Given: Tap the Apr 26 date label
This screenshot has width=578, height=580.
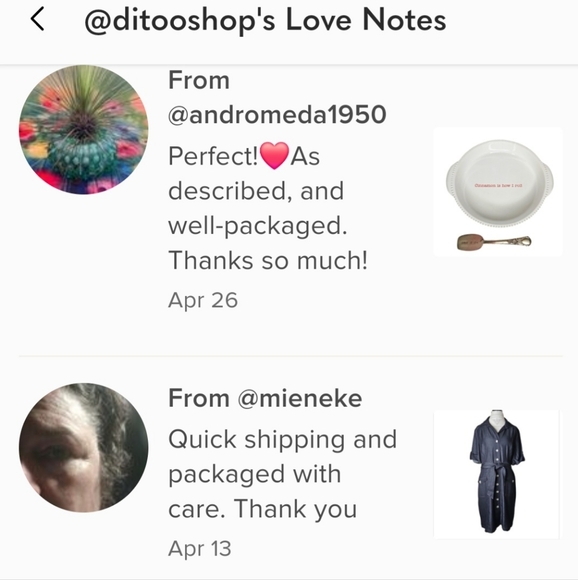Looking at the screenshot, I should coord(203,300).
